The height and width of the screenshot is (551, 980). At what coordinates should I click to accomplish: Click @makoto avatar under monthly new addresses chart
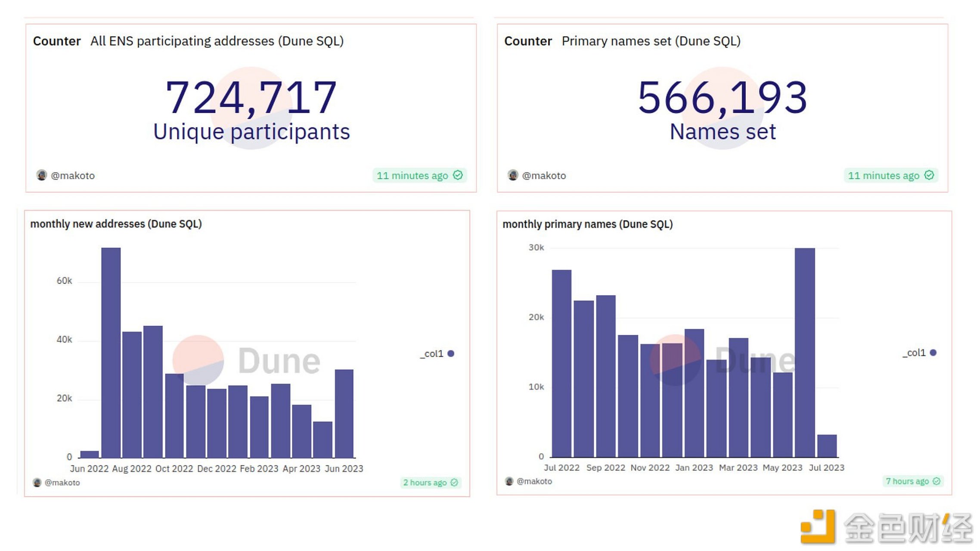pos(37,483)
